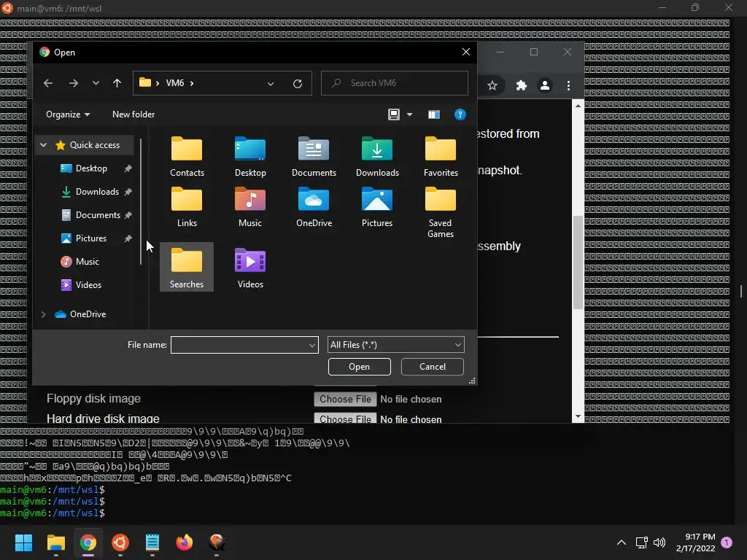747x560 pixels.
Task: Change view layout icon
Action: [393, 114]
